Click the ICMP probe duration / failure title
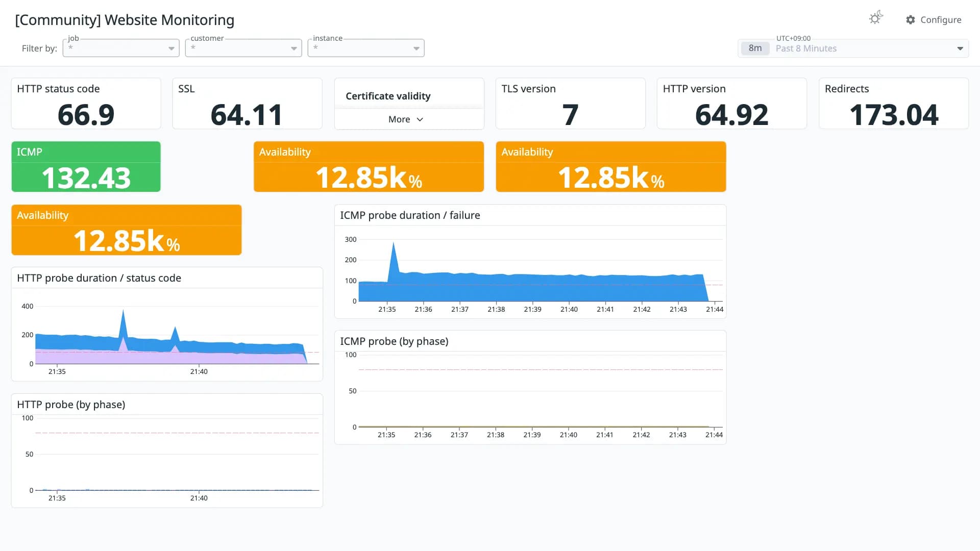Image resolution: width=980 pixels, height=551 pixels. [410, 215]
